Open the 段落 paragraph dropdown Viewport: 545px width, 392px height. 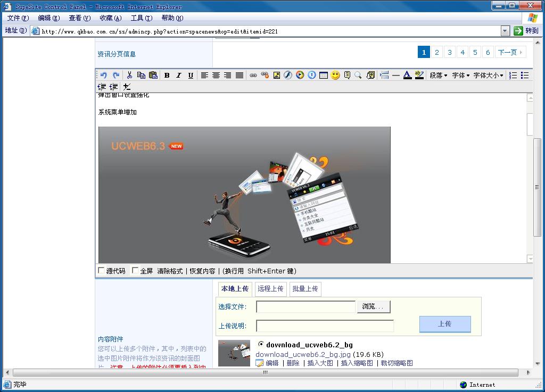point(439,76)
